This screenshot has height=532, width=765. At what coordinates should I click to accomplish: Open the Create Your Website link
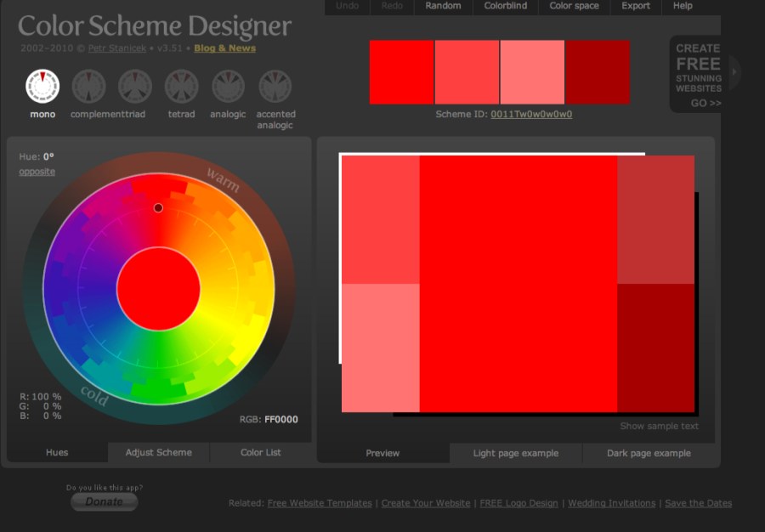click(426, 503)
